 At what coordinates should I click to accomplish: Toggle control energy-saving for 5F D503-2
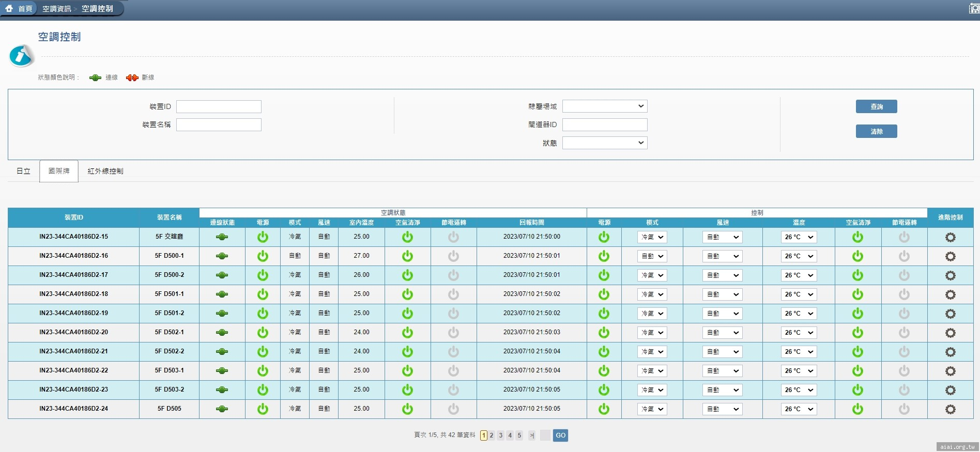(904, 389)
